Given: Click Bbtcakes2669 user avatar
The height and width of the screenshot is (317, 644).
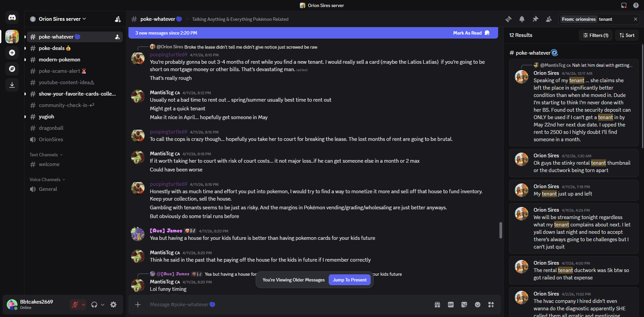Looking at the screenshot, I should [12, 305].
